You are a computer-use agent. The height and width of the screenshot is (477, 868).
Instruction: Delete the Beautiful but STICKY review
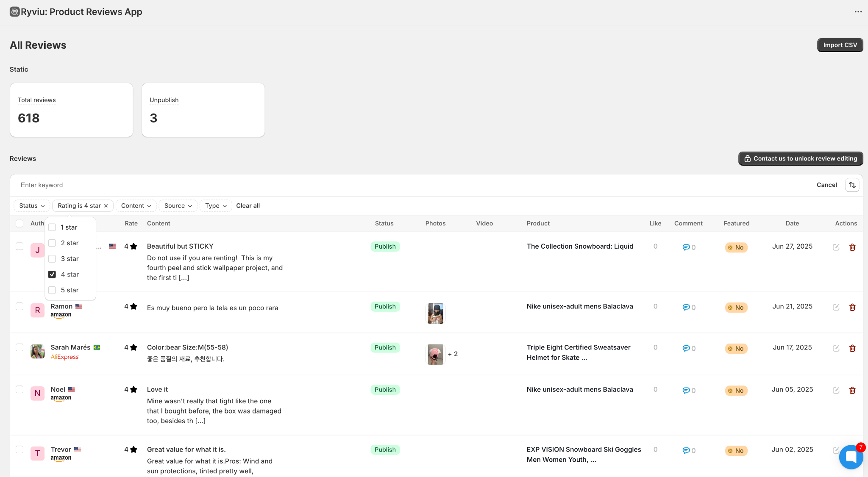852,247
